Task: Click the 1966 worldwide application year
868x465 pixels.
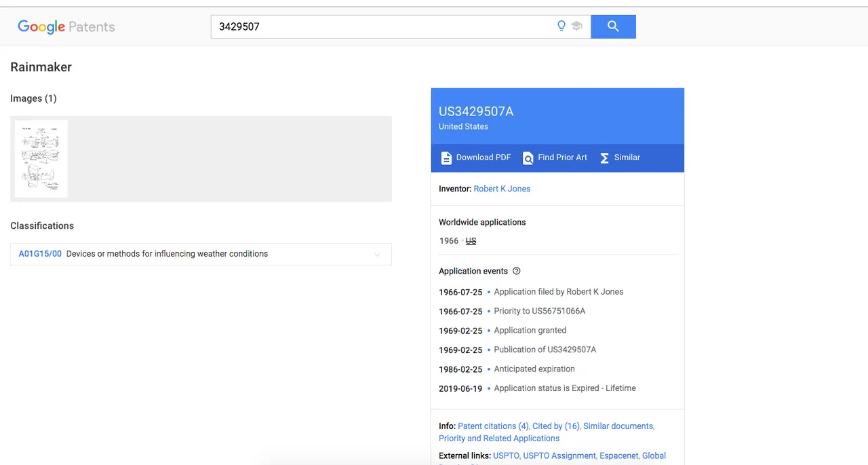Action: click(449, 241)
